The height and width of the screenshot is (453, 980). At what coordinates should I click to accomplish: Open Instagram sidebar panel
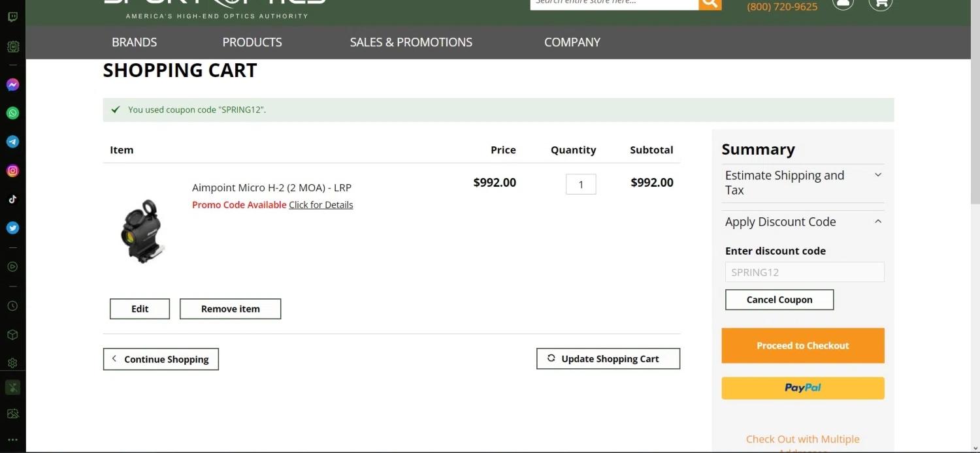point(12,171)
